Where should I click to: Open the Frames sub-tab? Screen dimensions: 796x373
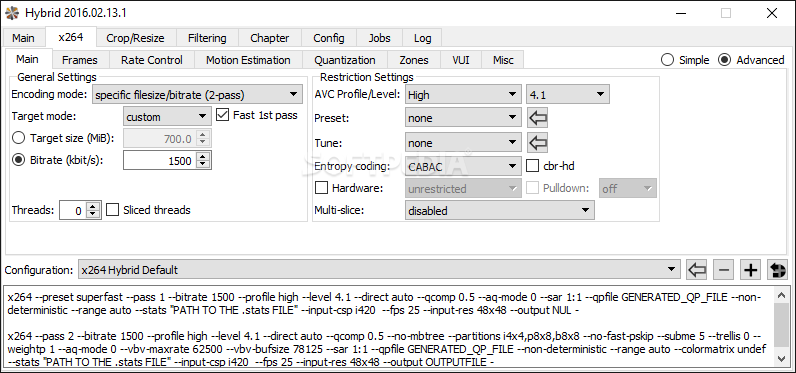[x=80, y=60]
